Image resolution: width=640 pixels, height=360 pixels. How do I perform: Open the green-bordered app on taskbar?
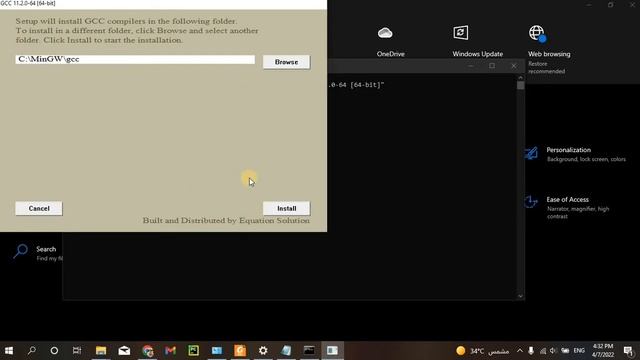tap(193, 351)
